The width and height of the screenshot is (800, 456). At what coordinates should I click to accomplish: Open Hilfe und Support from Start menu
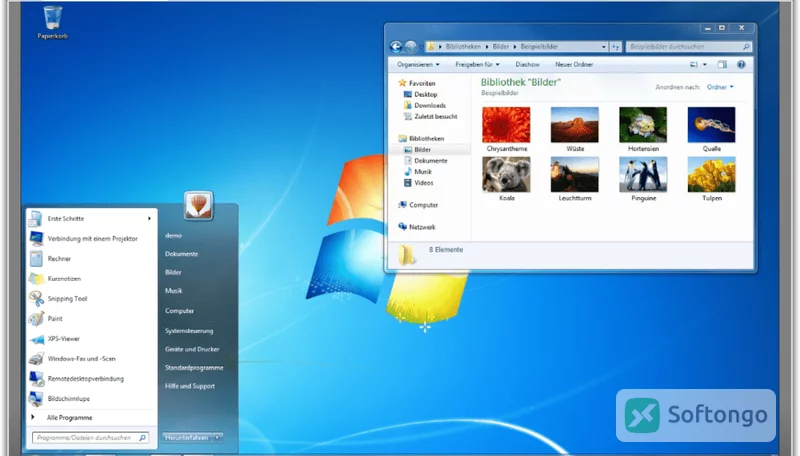point(190,386)
